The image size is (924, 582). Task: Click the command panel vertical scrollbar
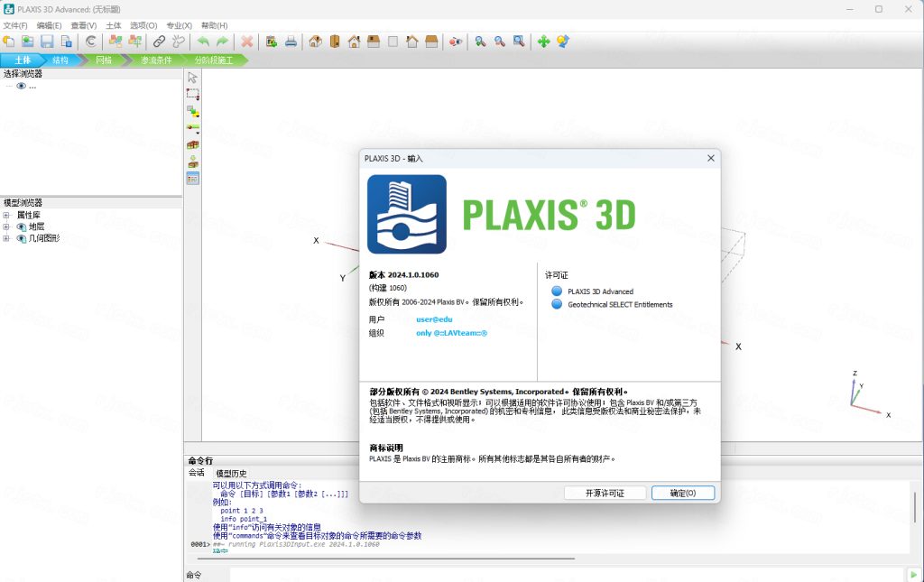click(915, 507)
